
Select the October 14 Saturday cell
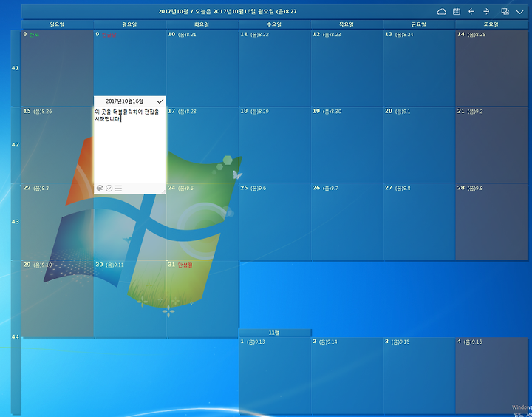(491, 68)
